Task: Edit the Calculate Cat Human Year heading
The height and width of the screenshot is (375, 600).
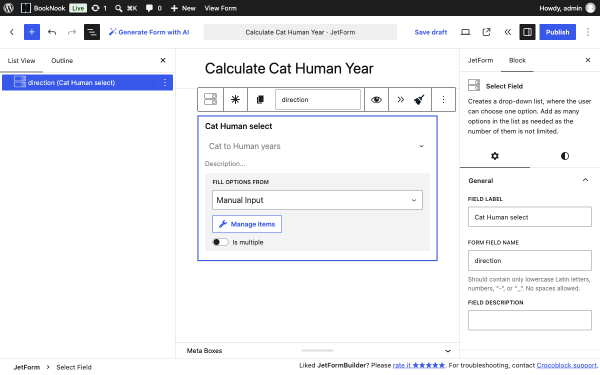Action: pos(289,68)
